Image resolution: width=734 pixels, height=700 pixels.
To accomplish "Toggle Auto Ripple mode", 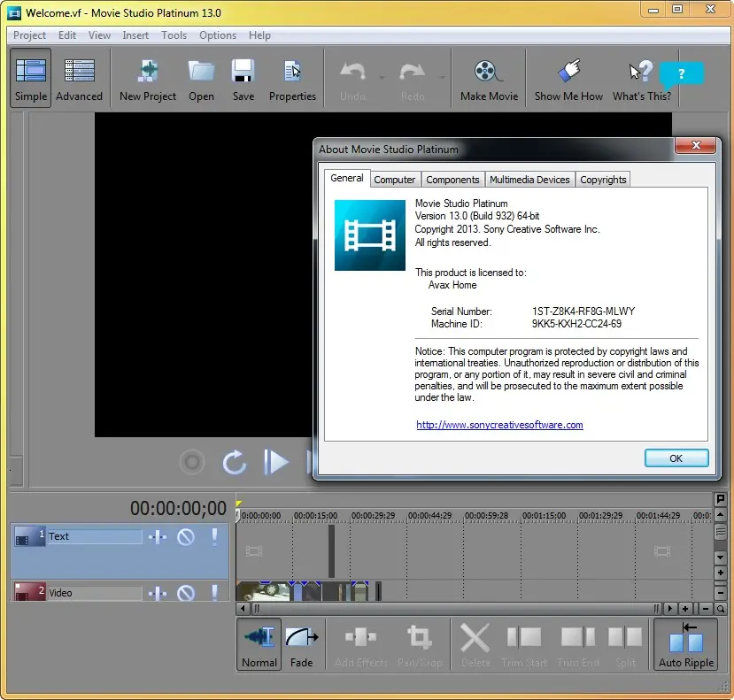I will point(686,645).
